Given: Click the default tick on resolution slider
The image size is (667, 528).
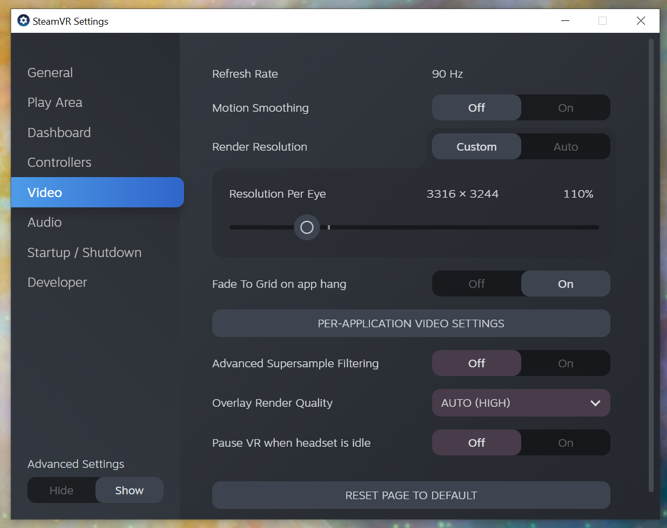Looking at the screenshot, I should (329, 228).
